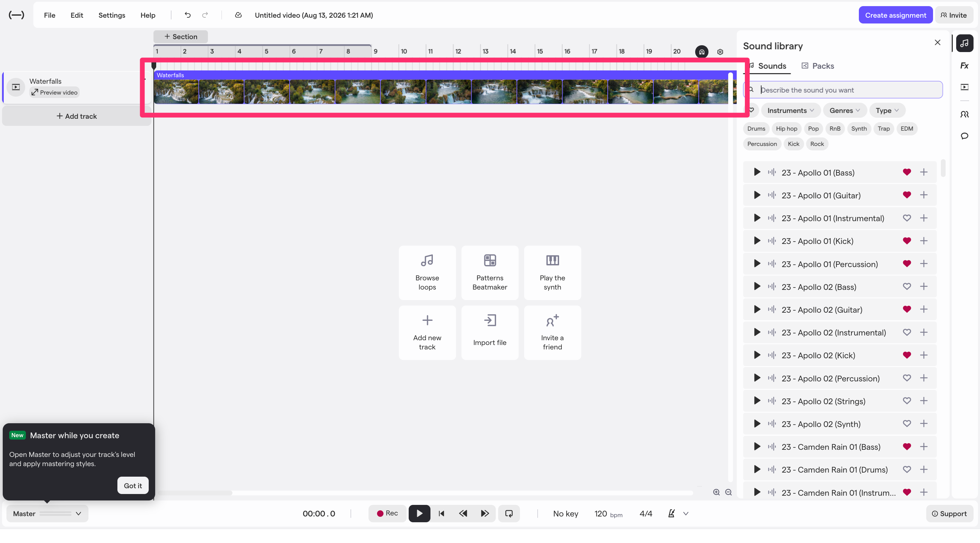980x543 pixels.
Task: Open the app logo home icon
Action: [16, 15]
